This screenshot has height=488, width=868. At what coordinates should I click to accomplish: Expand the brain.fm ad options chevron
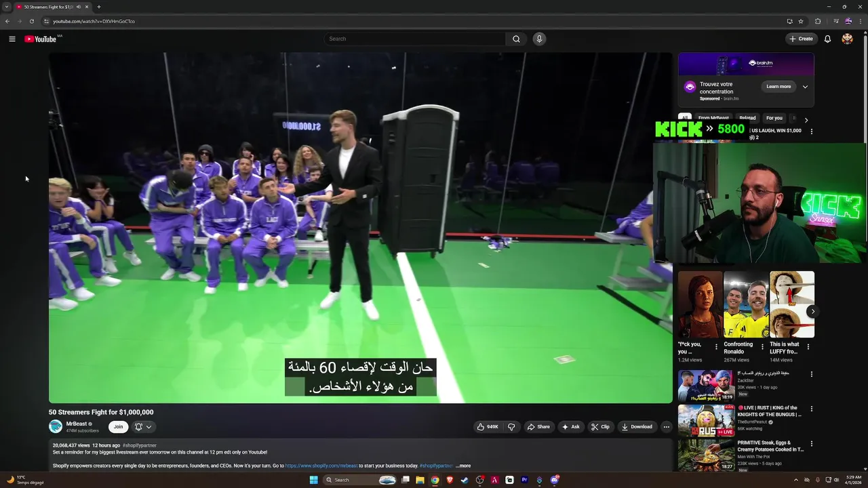(805, 87)
